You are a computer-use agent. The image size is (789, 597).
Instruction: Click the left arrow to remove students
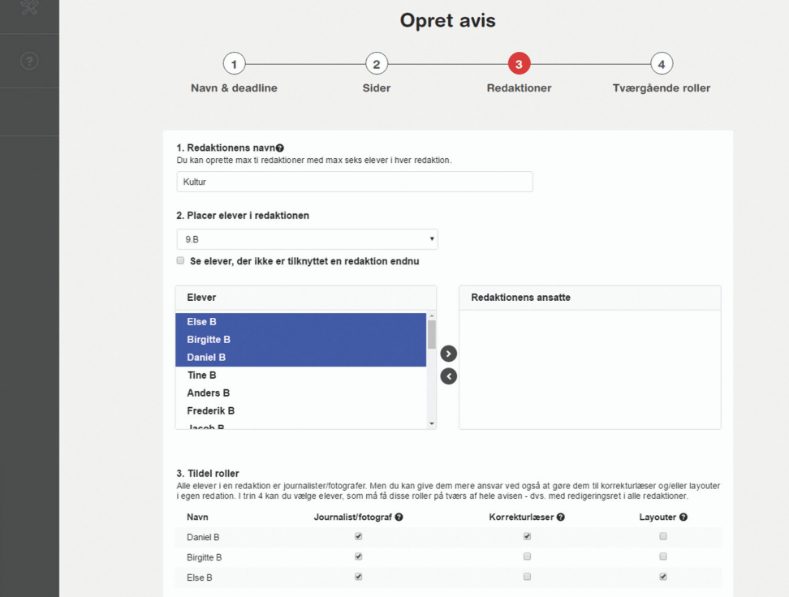(x=448, y=376)
